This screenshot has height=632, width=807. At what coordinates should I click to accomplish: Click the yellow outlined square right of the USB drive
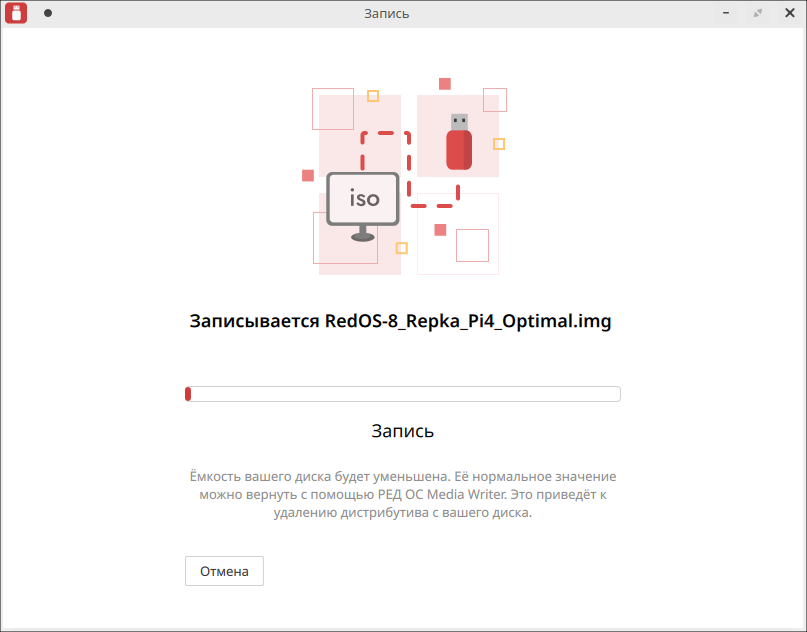point(499,144)
